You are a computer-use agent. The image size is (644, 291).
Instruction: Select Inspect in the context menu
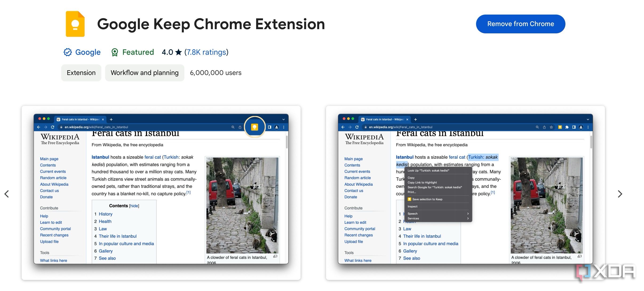[438, 207]
